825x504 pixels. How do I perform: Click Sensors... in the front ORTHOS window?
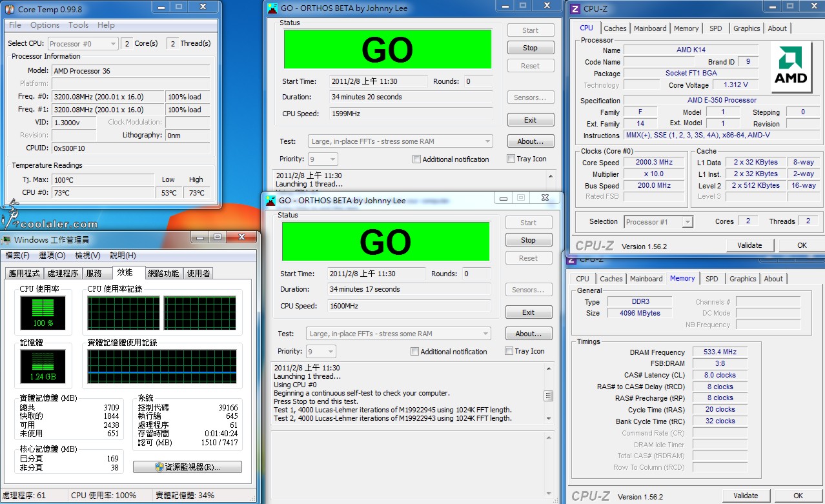coord(528,290)
